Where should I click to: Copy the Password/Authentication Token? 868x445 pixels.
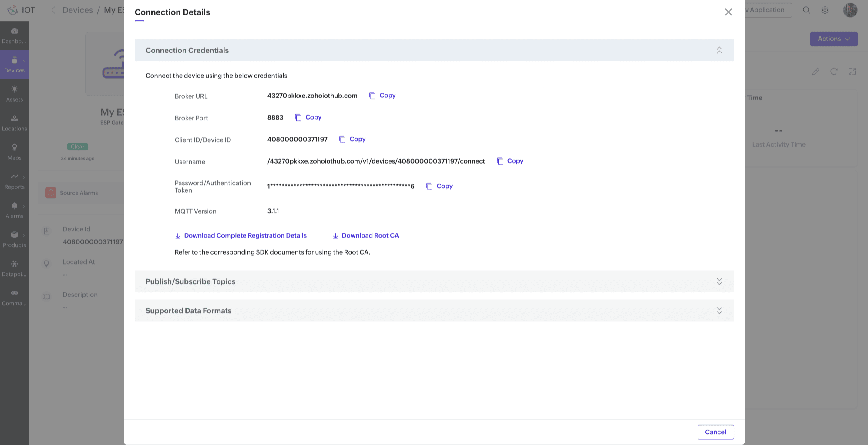[x=439, y=186]
